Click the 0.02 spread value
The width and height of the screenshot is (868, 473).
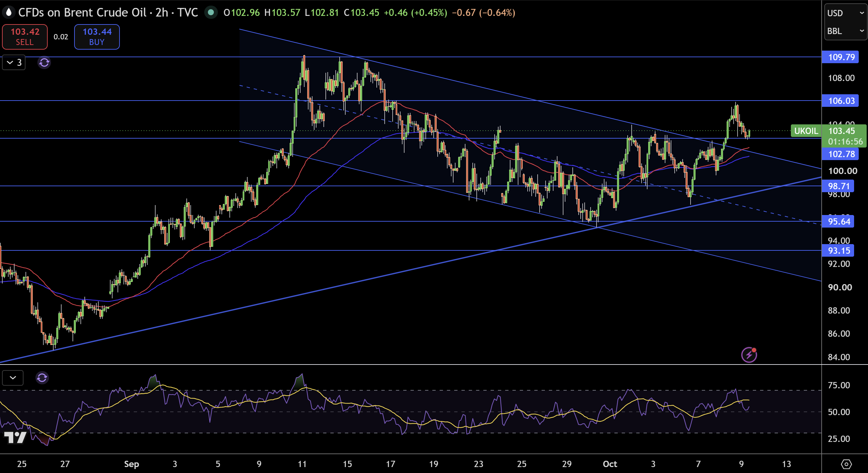click(61, 37)
